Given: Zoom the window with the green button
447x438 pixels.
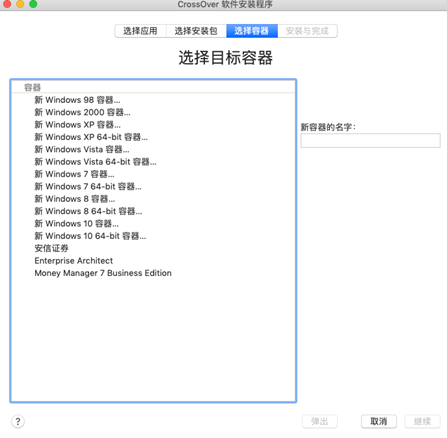Looking at the screenshot, I should (33, 4).
